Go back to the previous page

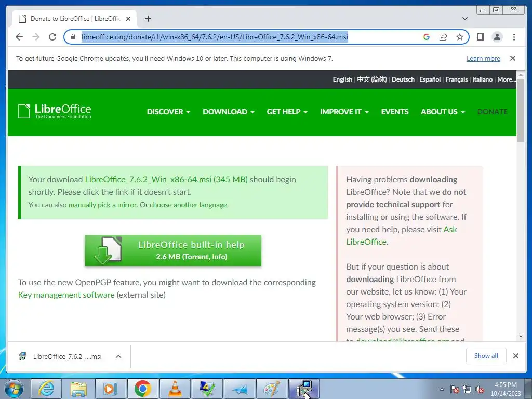click(x=19, y=37)
